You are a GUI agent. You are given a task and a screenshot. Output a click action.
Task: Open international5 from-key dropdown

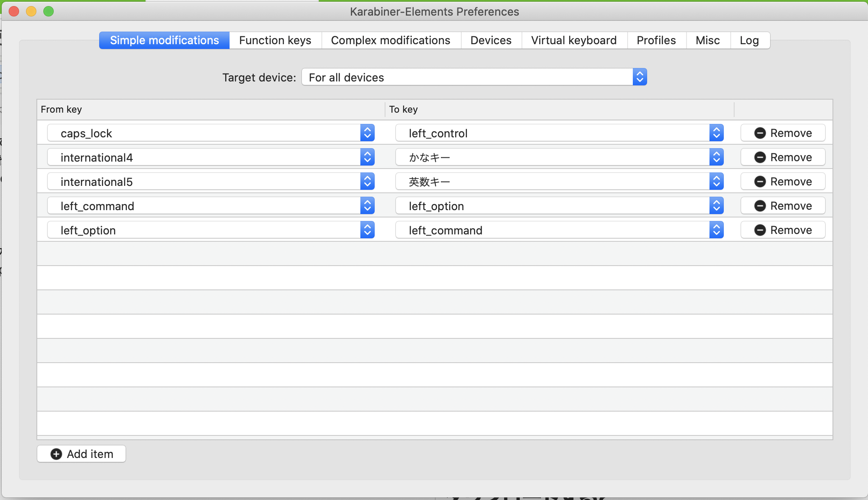pyautogui.click(x=211, y=182)
